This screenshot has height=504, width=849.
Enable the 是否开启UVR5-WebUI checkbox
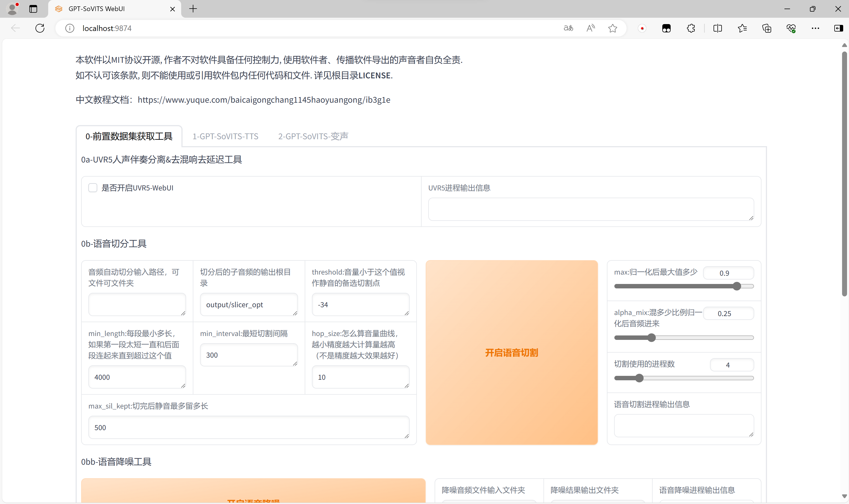(x=93, y=187)
